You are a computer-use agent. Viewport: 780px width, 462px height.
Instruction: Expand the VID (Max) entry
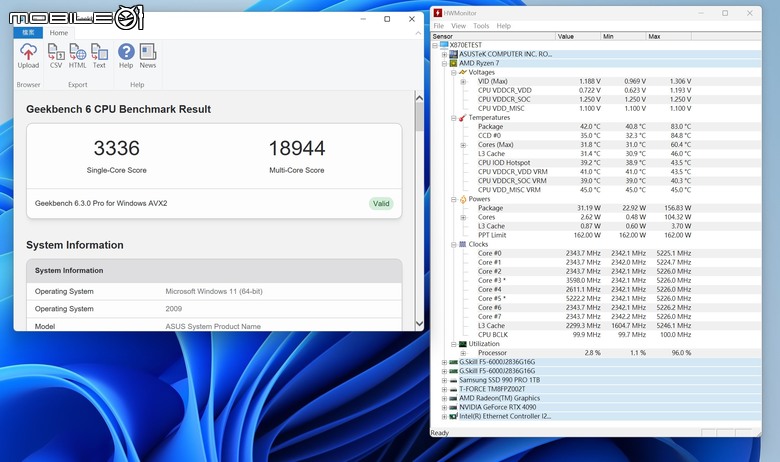(463, 82)
